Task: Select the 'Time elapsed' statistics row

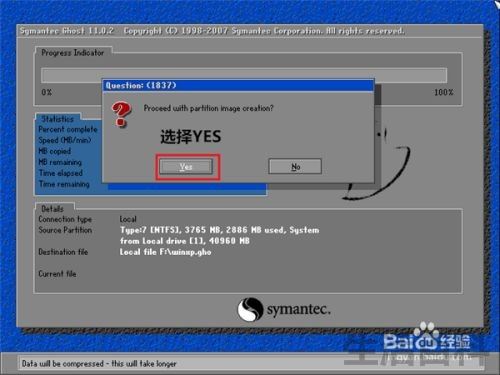Action: click(61, 173)
